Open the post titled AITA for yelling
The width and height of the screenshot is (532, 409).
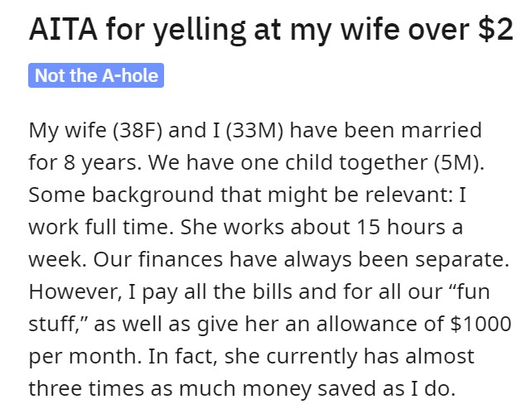pyautogui.click(x=271, y=30)
